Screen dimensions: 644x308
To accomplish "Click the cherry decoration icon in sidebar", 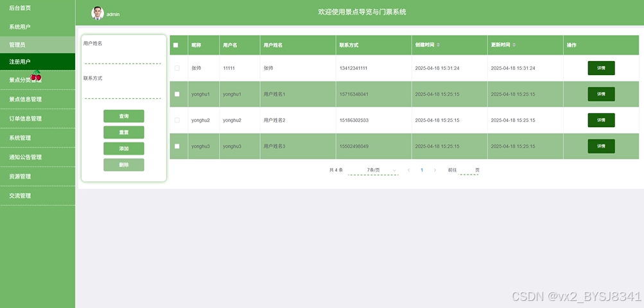I will click(x=36, y=76).
